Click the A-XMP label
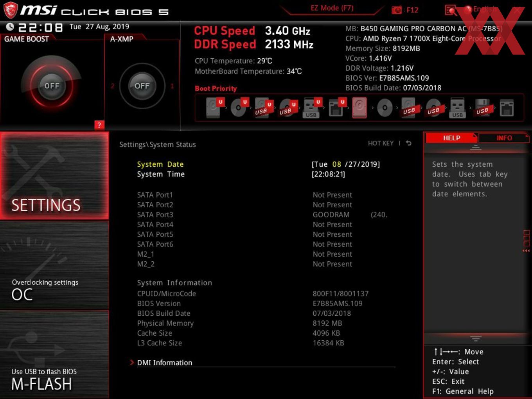The width and height of the screenshot is (532, 399). point(122,39)
